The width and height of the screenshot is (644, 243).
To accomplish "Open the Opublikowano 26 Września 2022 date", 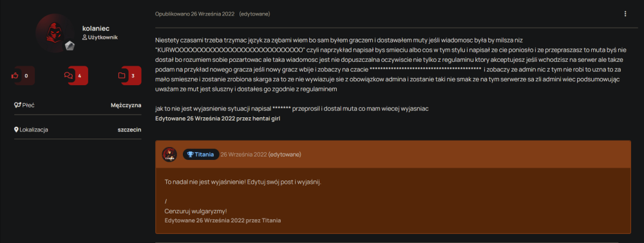I will click(x=194, y=14).
